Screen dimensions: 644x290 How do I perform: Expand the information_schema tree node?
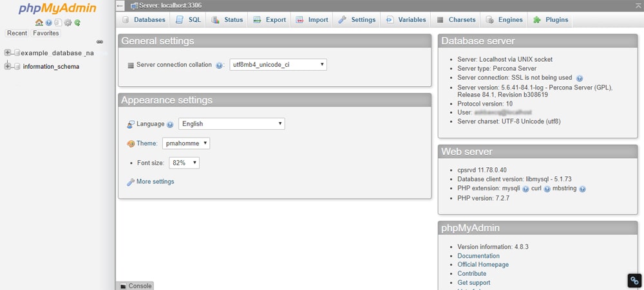click(x=7, y=66)
